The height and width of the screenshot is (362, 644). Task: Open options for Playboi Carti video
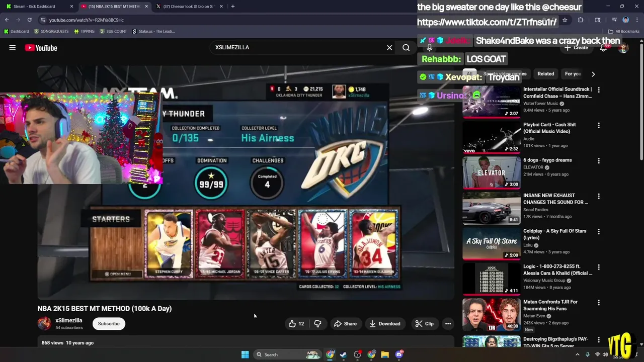pos(599,125)
